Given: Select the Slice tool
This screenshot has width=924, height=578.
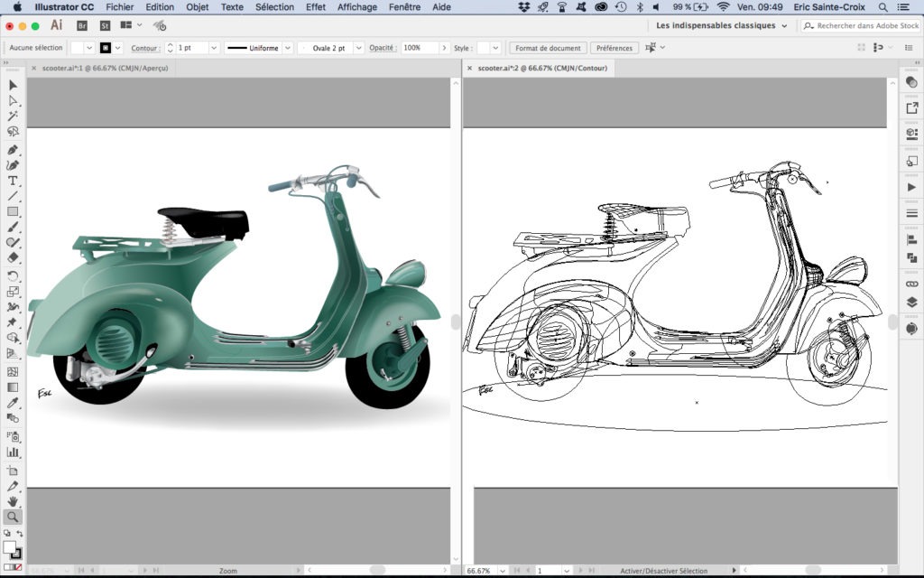Looking at the screenshot, I should tap(13, 486).
